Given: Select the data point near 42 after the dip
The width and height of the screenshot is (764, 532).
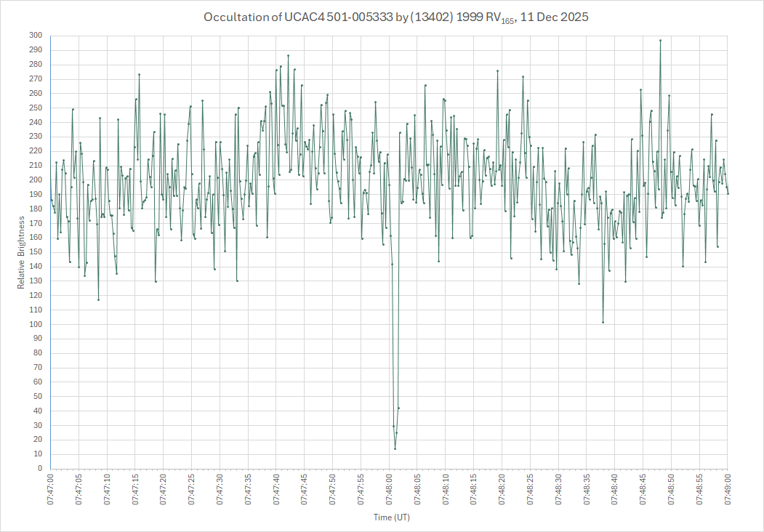Looking at the screenshot, I should (399, 408).
